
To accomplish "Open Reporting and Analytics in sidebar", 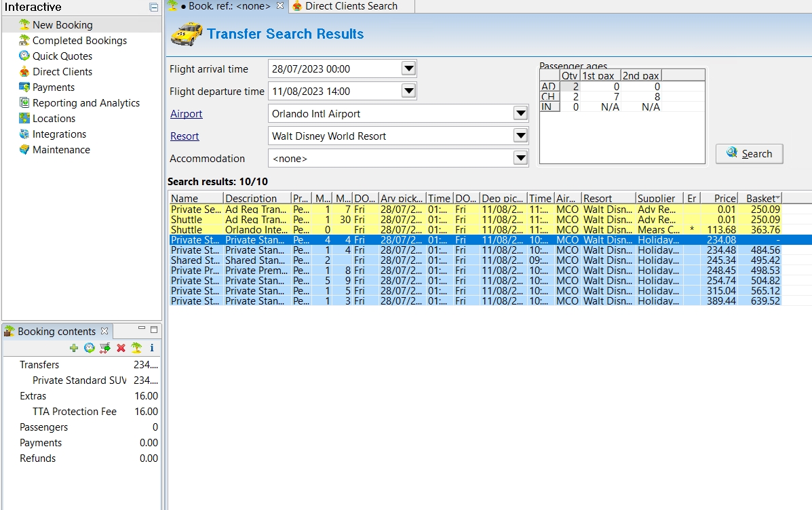I will (x=85, y=103).
